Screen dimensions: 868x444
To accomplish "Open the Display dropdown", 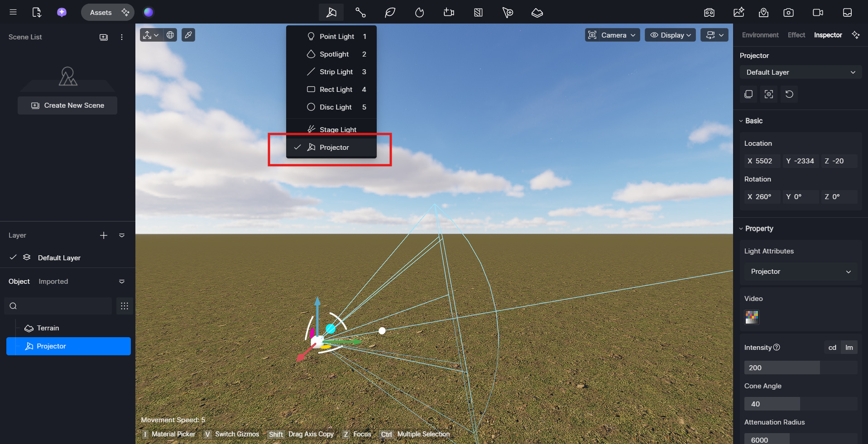I will [670, 35].
